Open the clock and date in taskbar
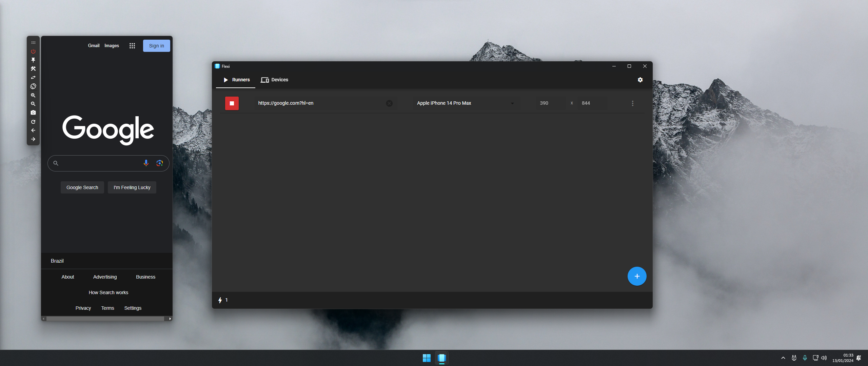This screenshot has height=366, width=868. [x=843, y=358]
